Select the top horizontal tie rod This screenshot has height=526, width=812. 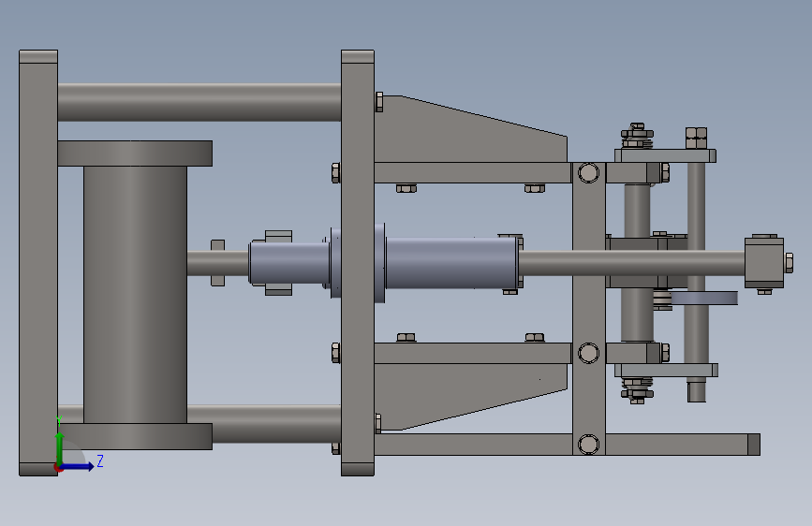pos(199,103)
